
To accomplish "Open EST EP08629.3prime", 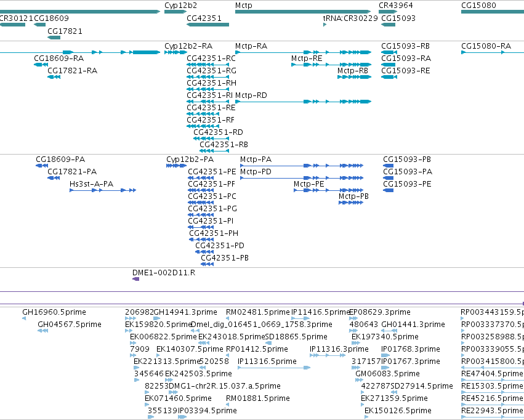I will point(380,312).
